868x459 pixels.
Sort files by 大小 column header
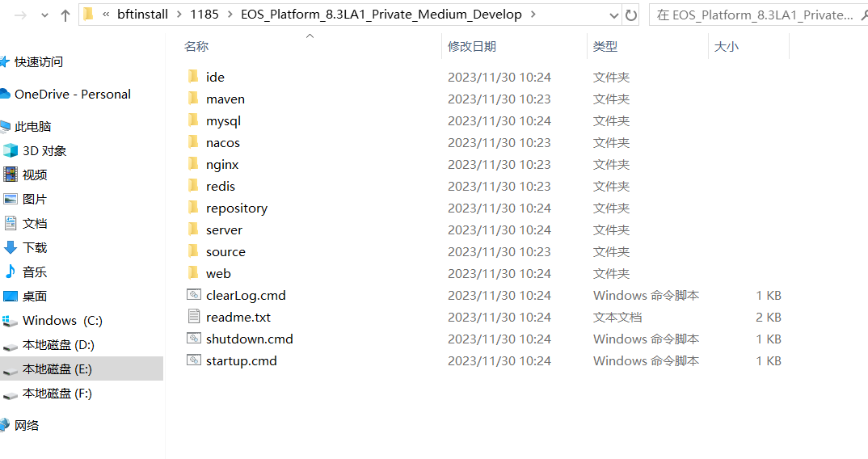coord(726,47)
